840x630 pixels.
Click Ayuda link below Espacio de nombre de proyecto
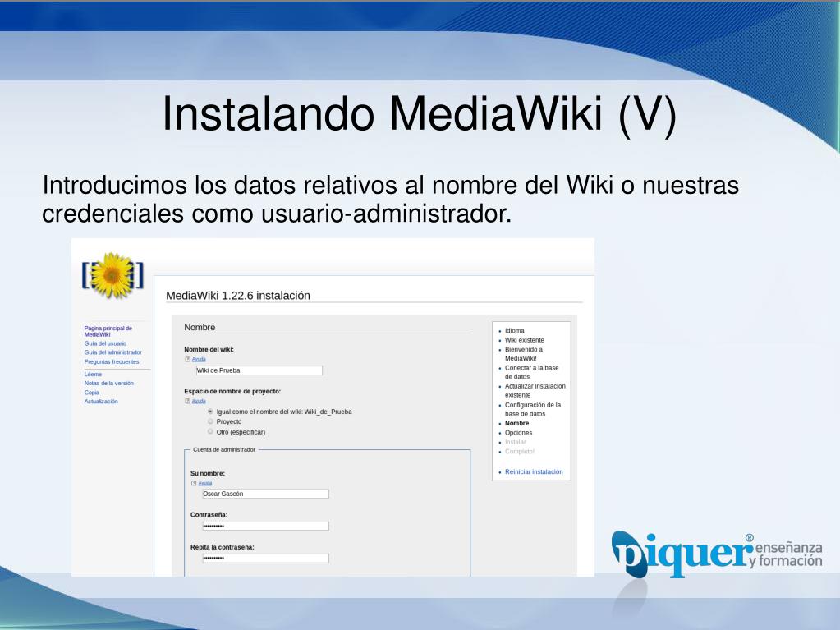tap(199, 402)
